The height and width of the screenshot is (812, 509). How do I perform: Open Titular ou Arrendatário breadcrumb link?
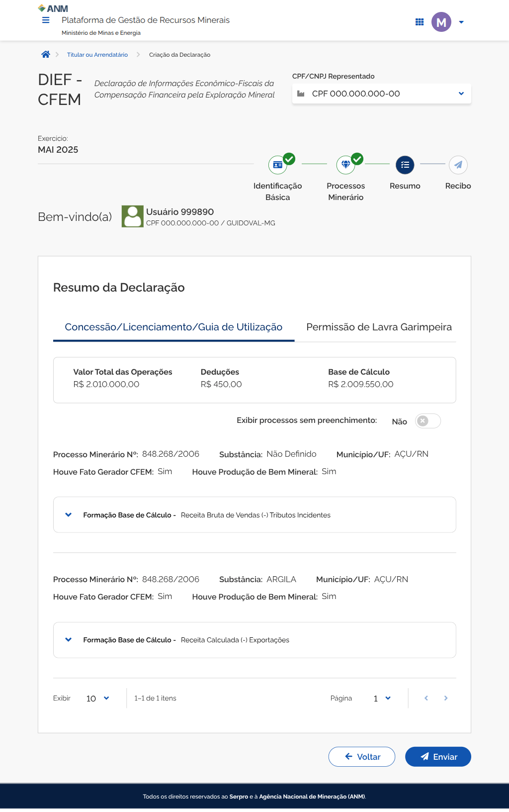(x=97, y=55)
